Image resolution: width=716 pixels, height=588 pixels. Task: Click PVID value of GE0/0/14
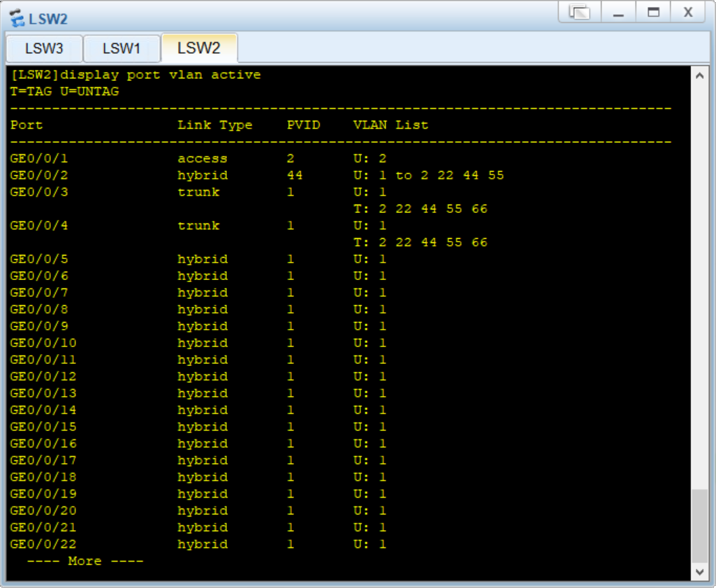(291, 410)
